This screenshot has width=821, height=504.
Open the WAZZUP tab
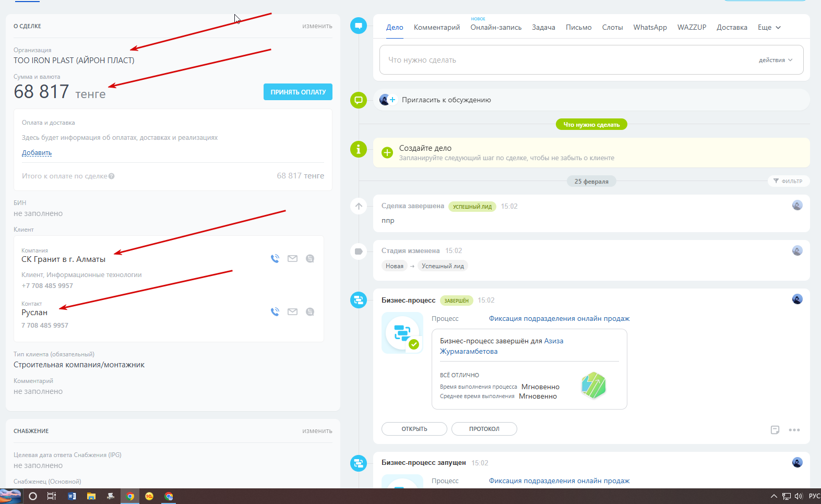(692, 27)
